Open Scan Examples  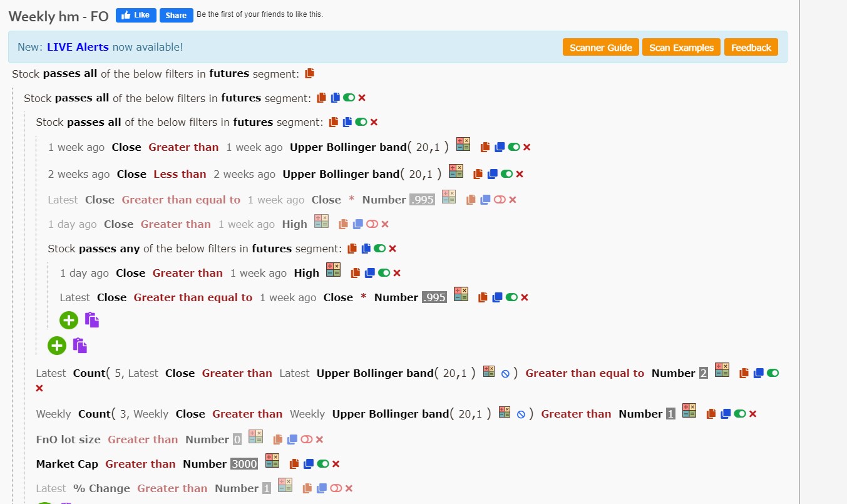coord(681,48)
